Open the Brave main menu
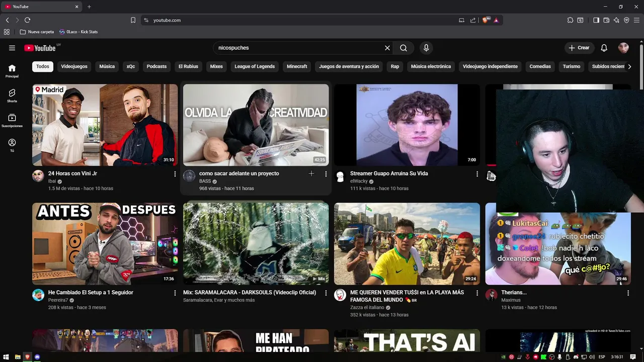The width and height of the screenshot is (644, 362). (637, 20)
